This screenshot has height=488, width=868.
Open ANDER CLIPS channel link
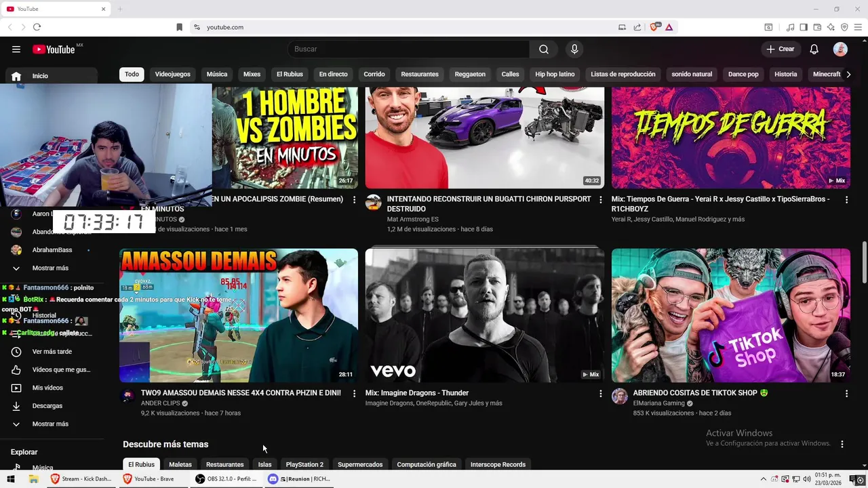(x=161, y=403)
